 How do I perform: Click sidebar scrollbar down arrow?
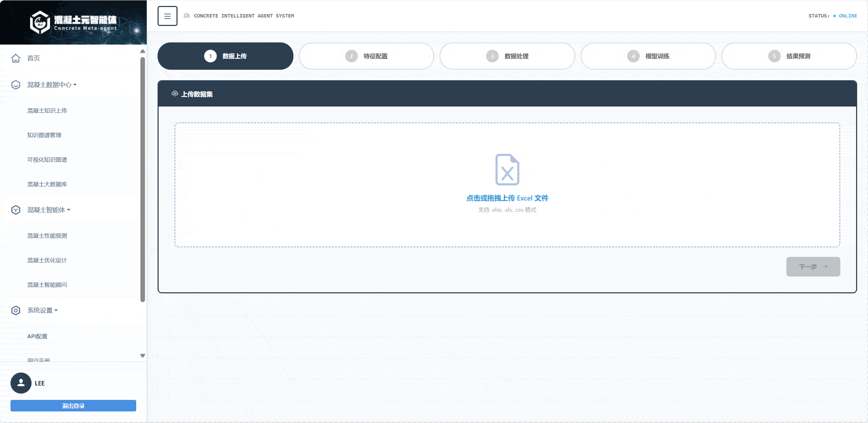click(143, 356)
